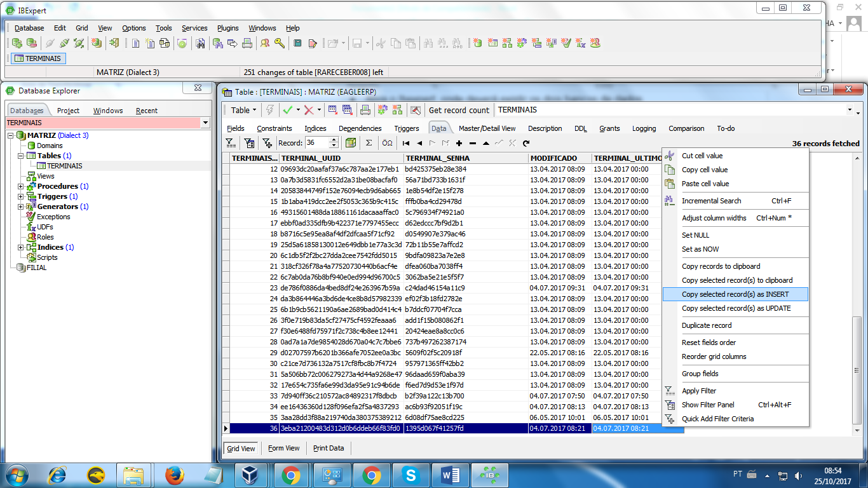The height and width of the screenshot is (488, 868).
Task: Click the scissors Cut icon in main toolbar
Action: click(381, 43)
